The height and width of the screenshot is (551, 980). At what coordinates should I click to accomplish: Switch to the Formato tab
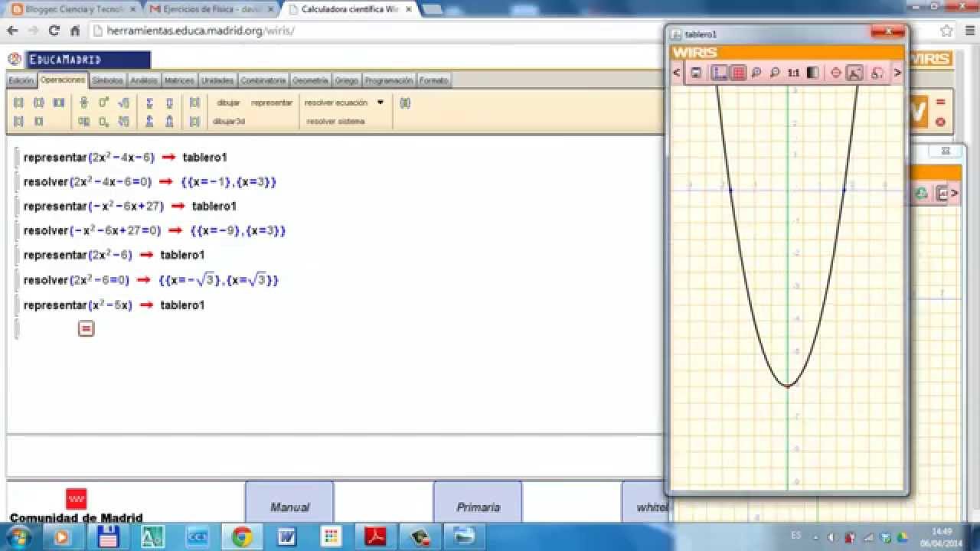click(434, 80)
